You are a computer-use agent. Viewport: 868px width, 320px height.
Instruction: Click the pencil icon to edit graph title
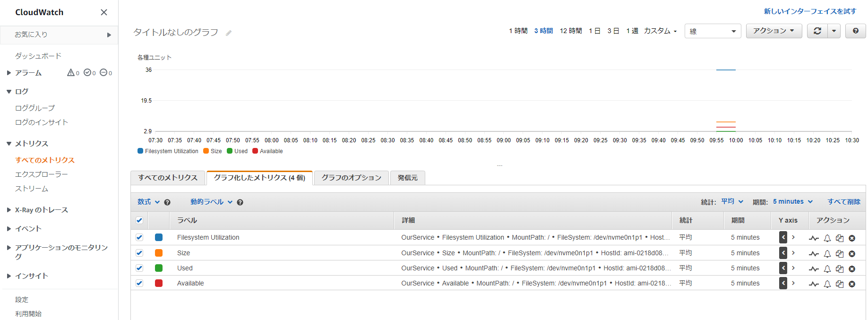pyautogui.click(x=229, y=33)
